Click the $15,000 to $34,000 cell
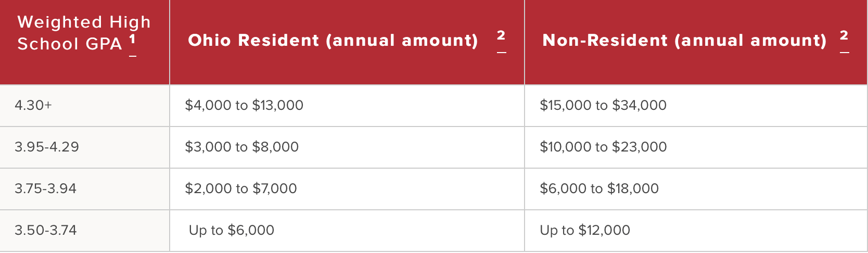The image size is (868, 253). coord(696,106)
